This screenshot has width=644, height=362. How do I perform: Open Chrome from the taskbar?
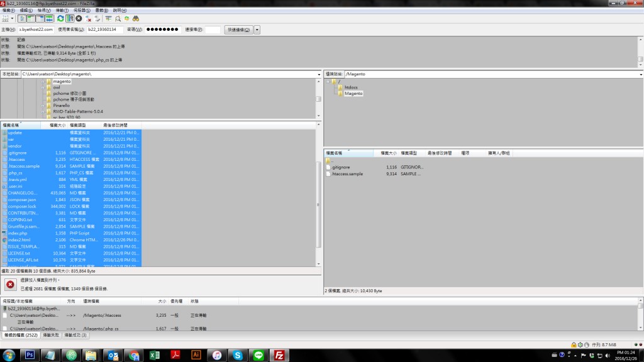tap(134, 355)
